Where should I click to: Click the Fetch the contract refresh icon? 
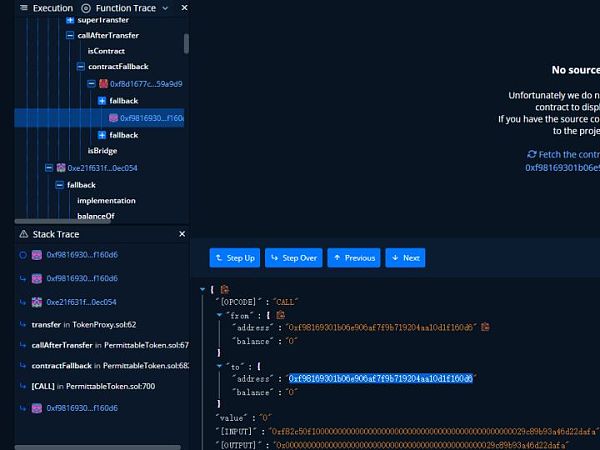532,155
